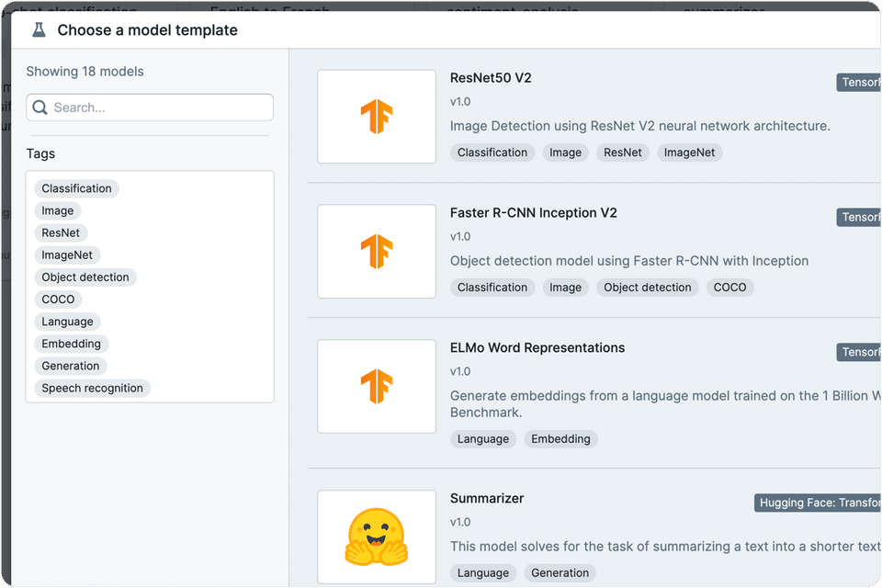Click Object detection tag under Faster R-CNN

pyautogui.click(x=648, y=288)
